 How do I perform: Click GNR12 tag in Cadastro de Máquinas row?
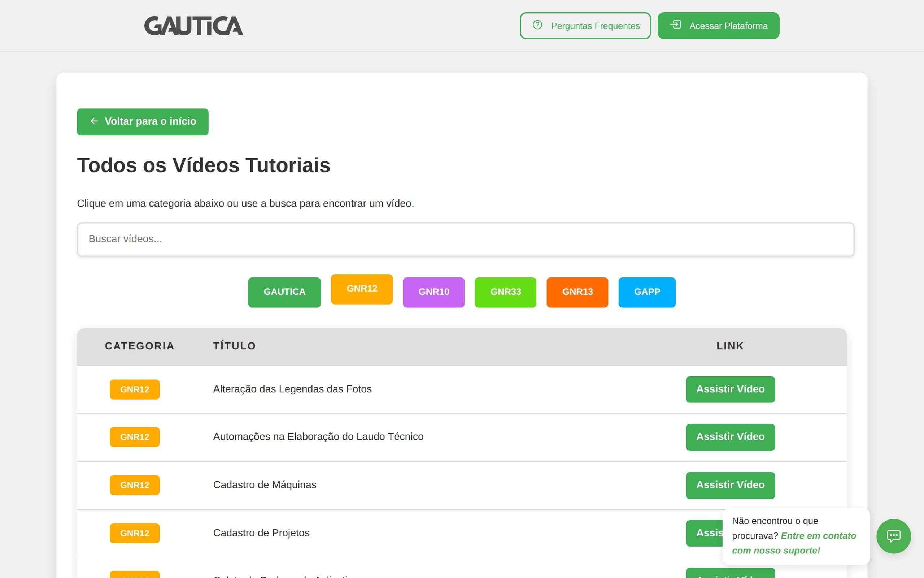pos(135,485)
